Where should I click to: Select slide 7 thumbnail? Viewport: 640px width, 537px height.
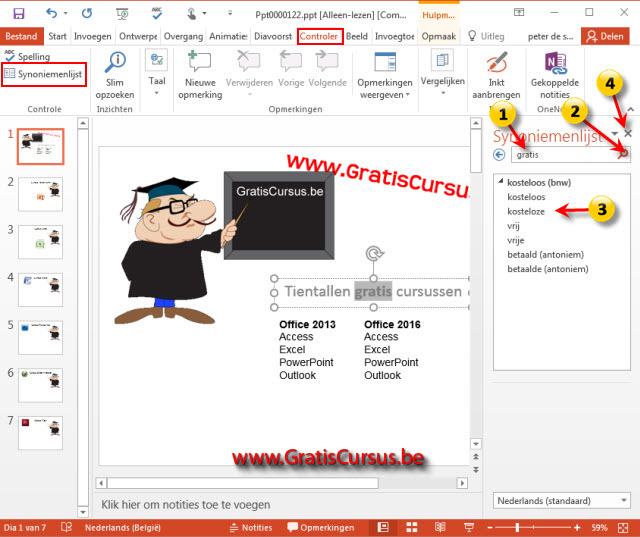pos(40,433)
